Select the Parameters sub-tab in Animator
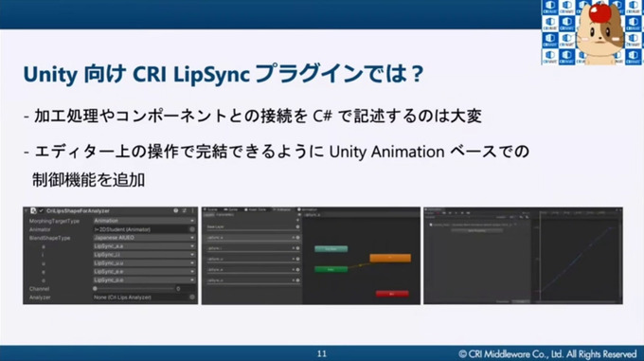 225,215
